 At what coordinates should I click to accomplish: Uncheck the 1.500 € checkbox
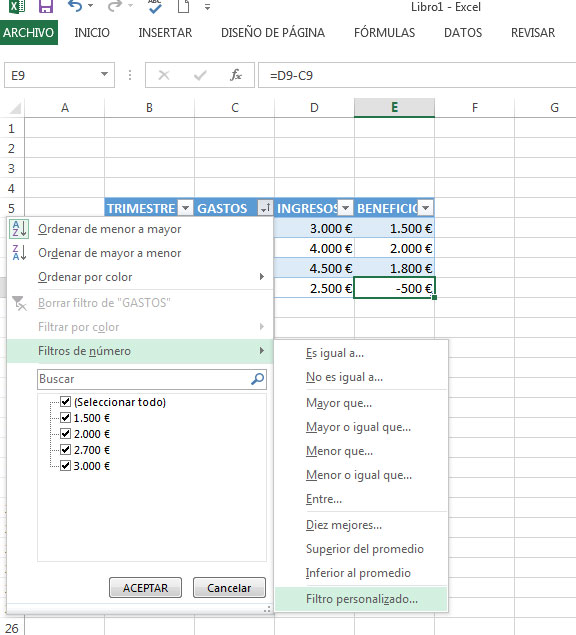[x=65, y=418]
